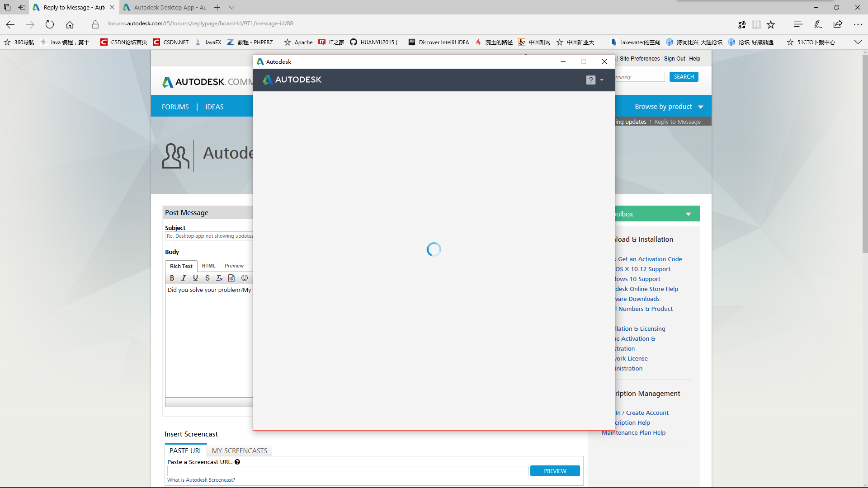This screenshot has height=488, width=868.
Task: Open the Edge Hub icon
Action: [x=798, y=24]
